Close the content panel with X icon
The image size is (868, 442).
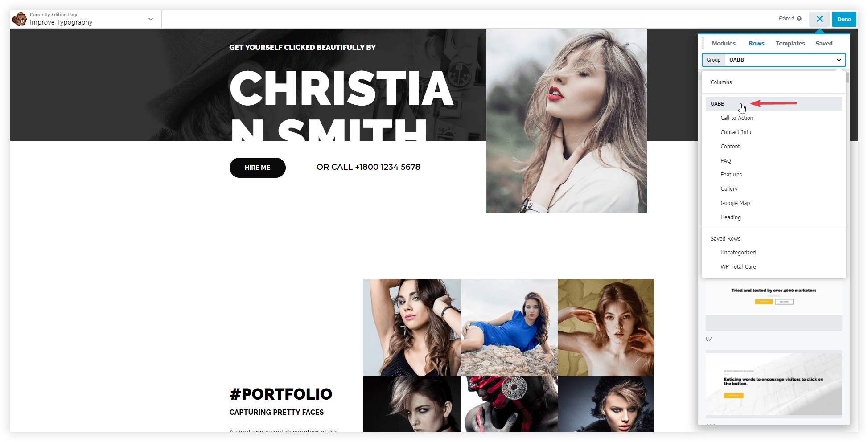coord(819,19)
